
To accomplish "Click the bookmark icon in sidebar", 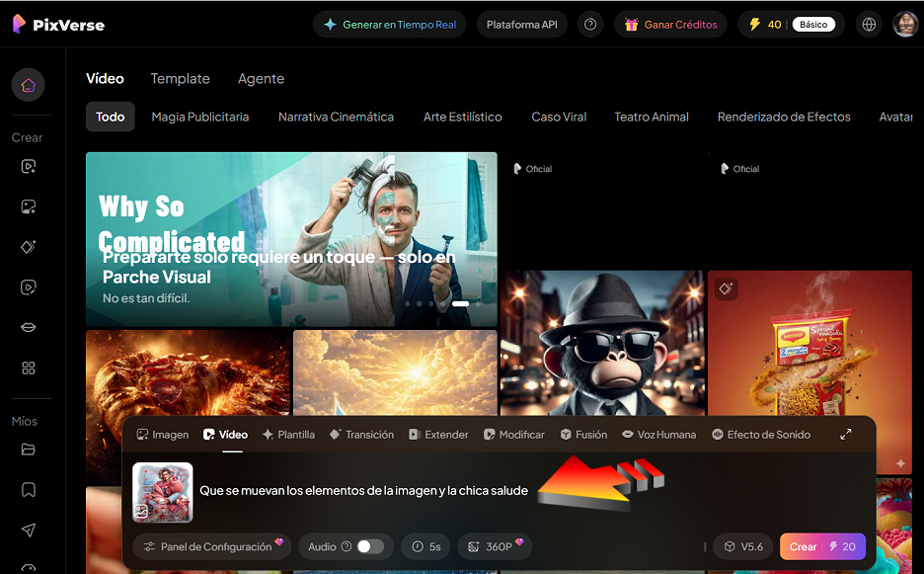I will click(29, 489).
